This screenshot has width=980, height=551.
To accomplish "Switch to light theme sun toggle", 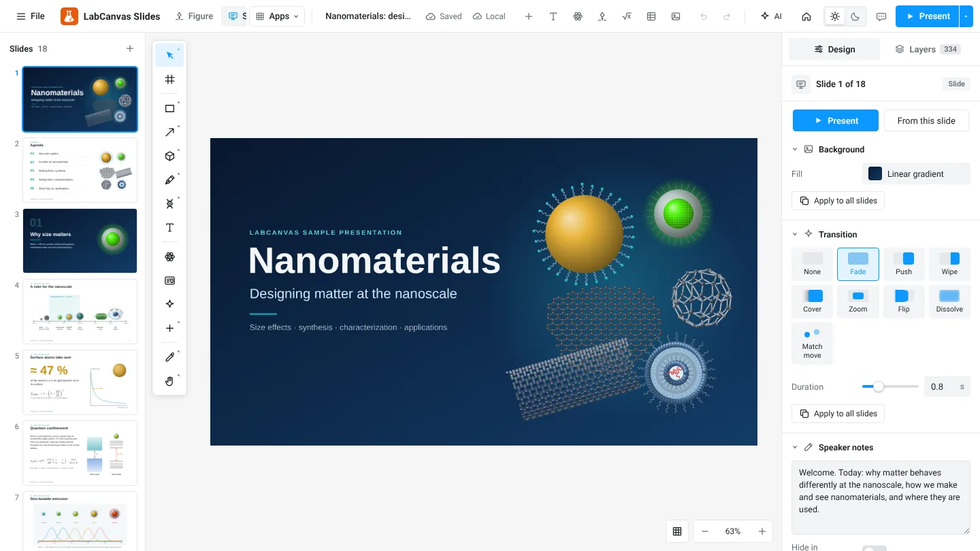I will click(835, 16).
